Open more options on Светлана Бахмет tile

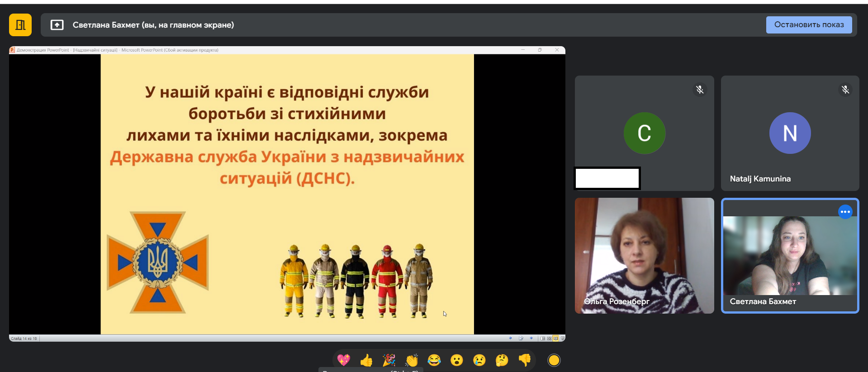[845, 212]
